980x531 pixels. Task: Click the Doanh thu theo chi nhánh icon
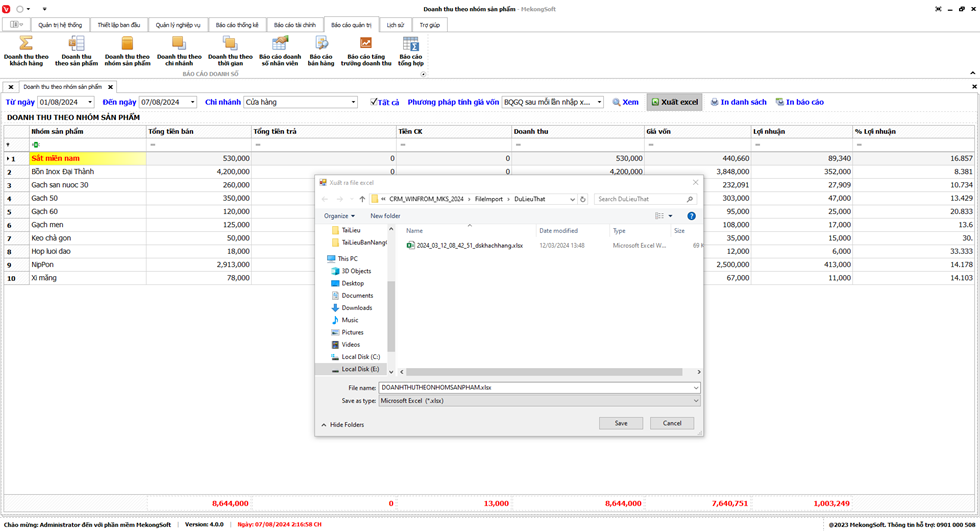(179, 50)
